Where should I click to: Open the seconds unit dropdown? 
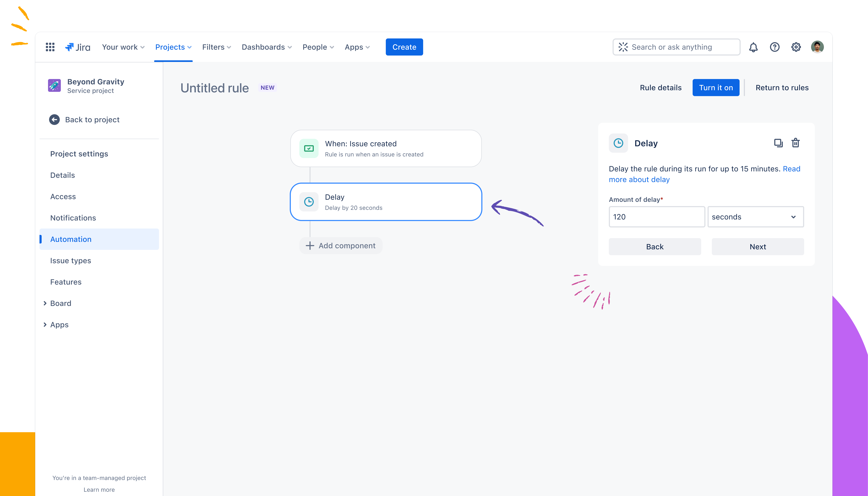(755, 217)
